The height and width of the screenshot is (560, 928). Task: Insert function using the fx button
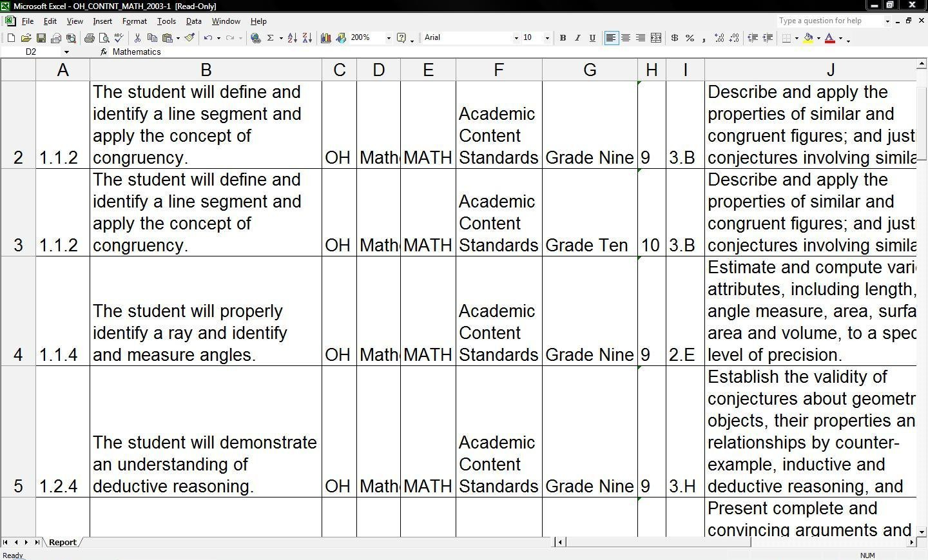point(103,52)
